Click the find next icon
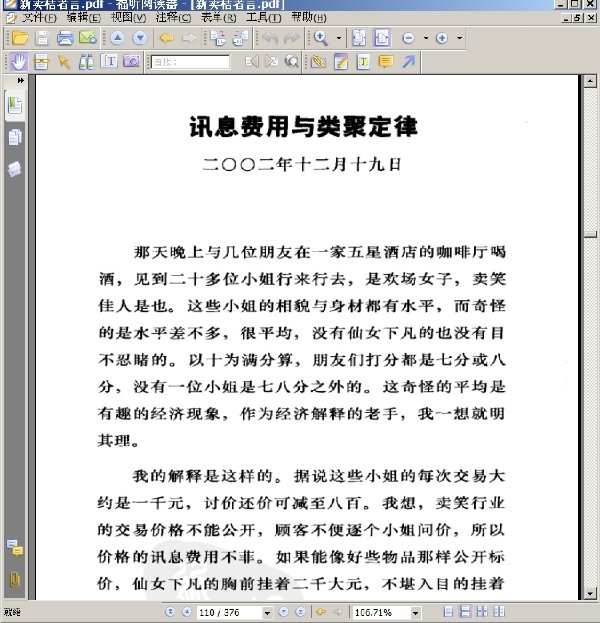Screen dimensions: 600x623 (x=271, y=62)
